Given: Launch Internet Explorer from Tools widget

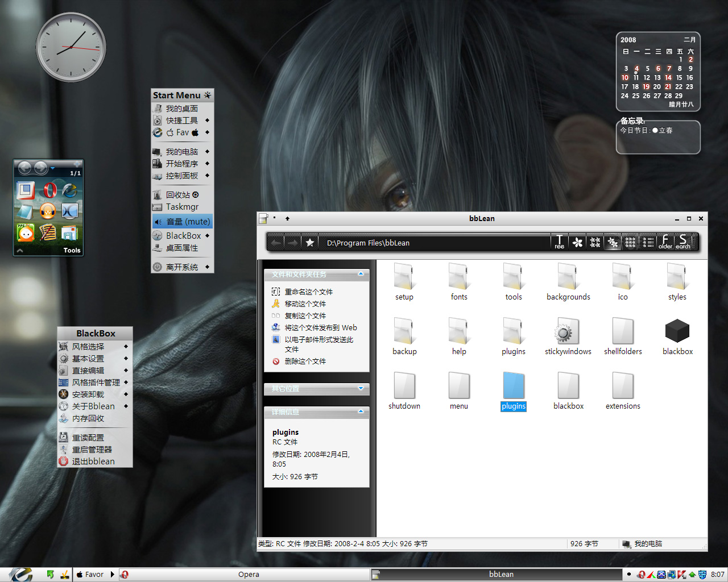Looking at the screenshot, I should pyautogui.click(x=70, y=190).
